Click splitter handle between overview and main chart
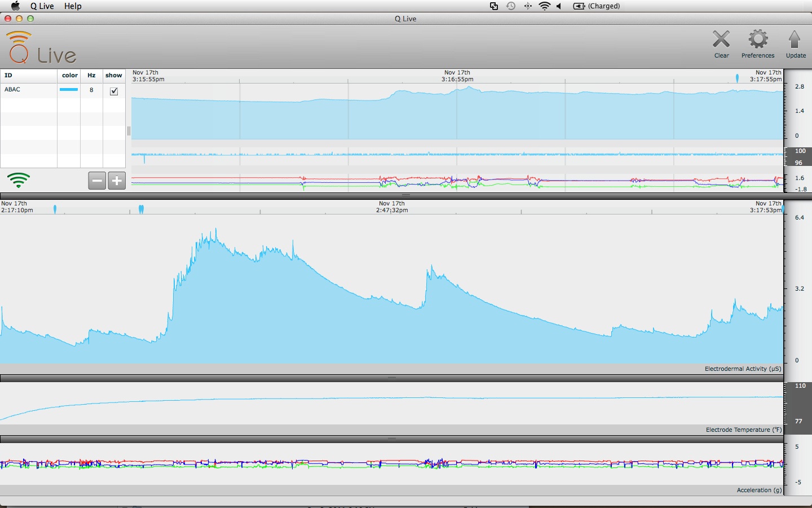This screenshot has height=508, width=812. 405,195
